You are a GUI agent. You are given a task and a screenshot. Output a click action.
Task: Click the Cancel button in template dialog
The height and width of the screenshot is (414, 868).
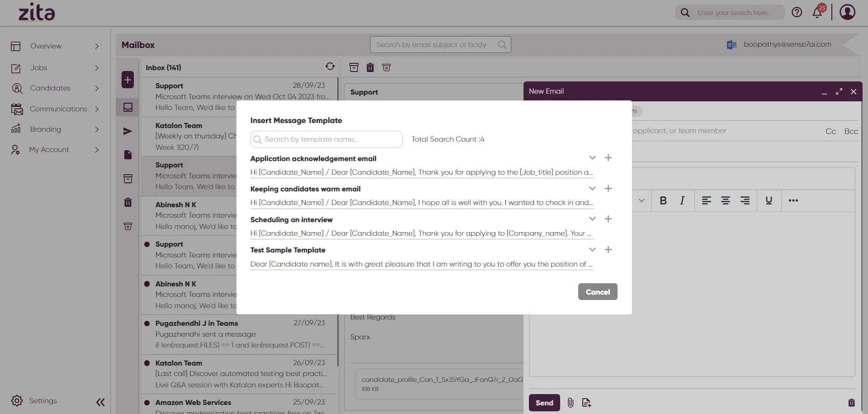598,292
